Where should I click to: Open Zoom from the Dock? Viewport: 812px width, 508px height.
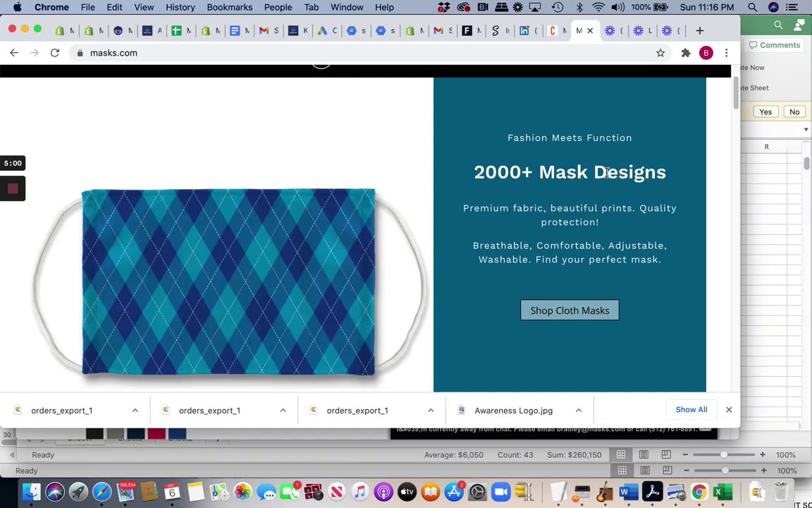(500, 491)
